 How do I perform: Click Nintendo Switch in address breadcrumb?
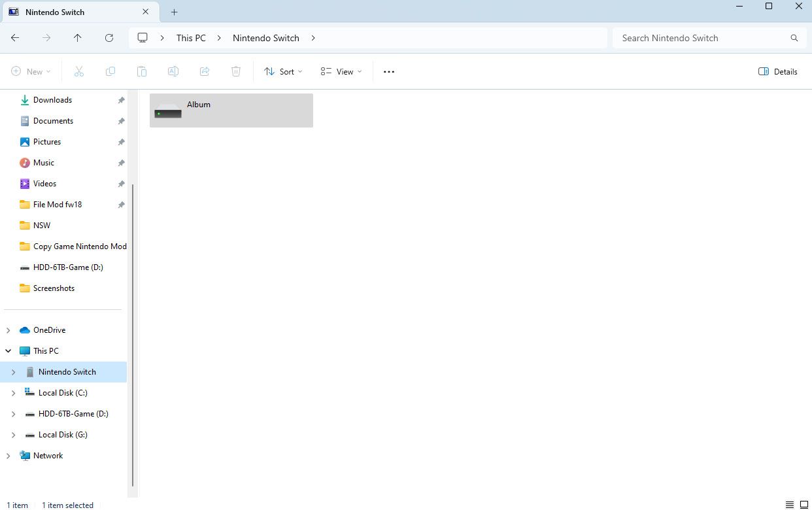[x=266, y=38]
